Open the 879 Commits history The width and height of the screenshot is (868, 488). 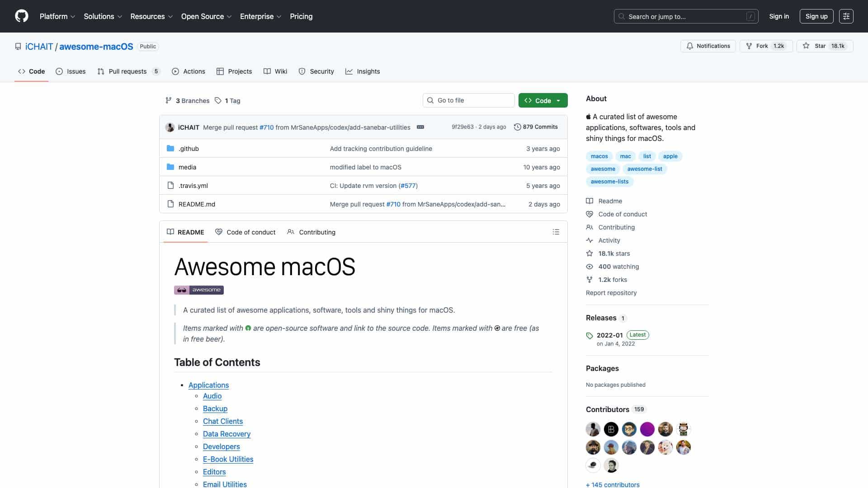tap(536, 127)
